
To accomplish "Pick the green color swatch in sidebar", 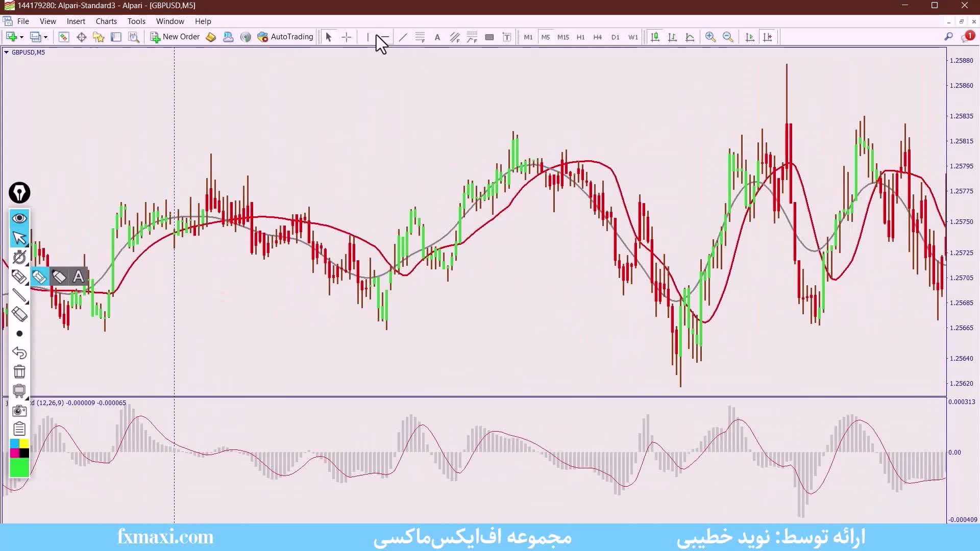I will pyautogui.click(x=19, y=467).
